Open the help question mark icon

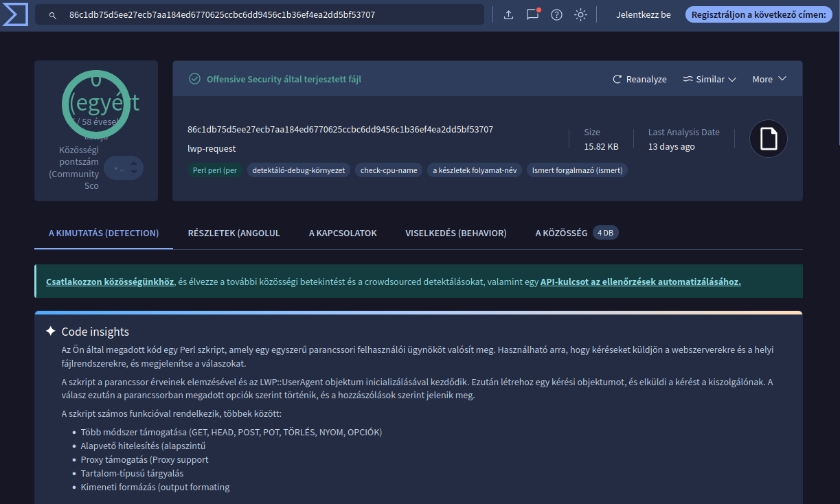point(556,14)
